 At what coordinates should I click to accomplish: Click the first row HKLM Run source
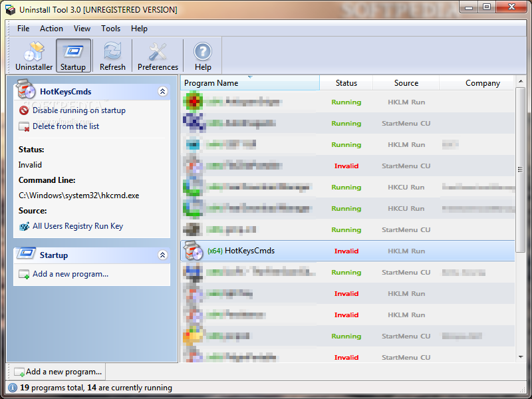click(406, 102)
